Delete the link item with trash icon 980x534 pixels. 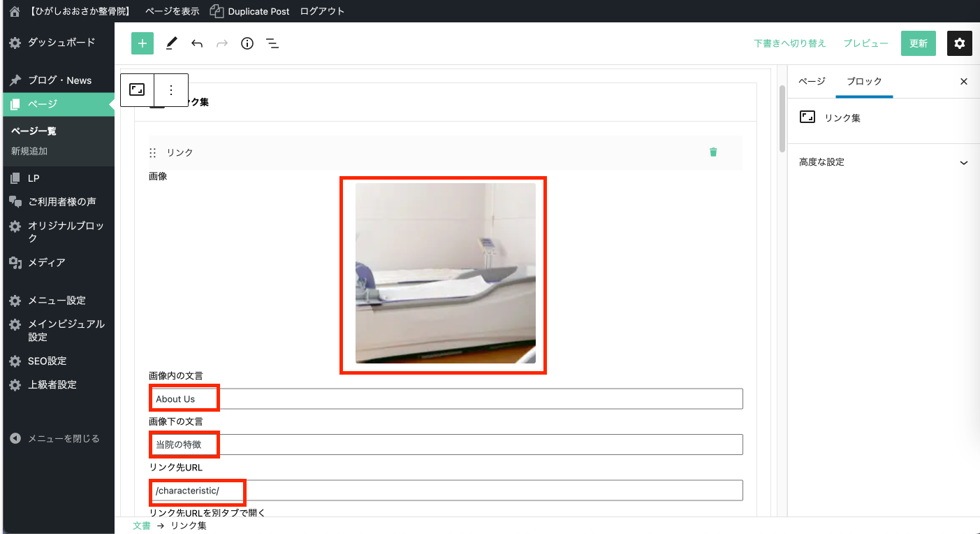point(712,152)
